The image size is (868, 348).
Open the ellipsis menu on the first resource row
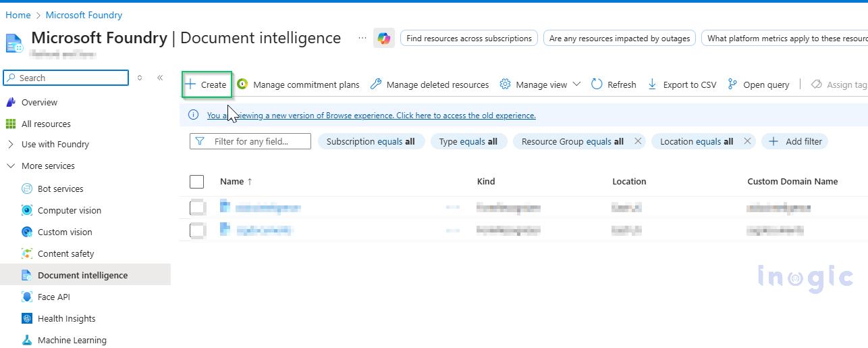[453, 207]
